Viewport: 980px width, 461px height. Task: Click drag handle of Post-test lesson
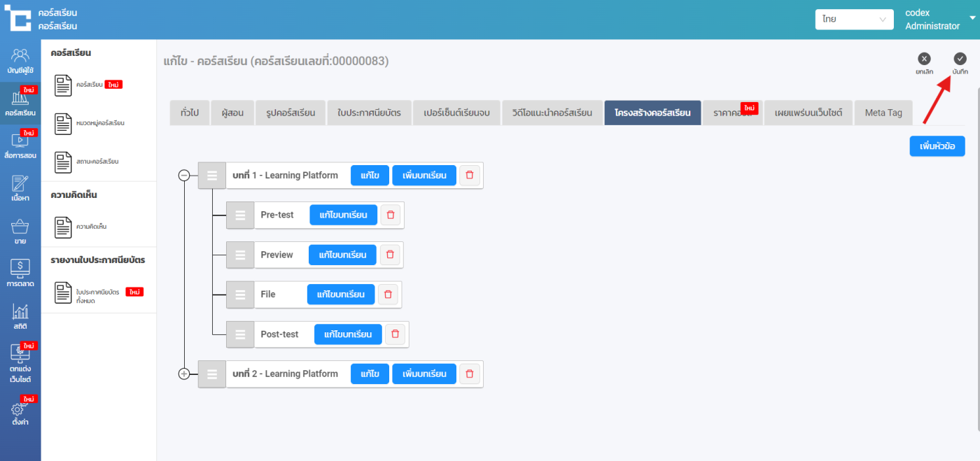click(240, 334)
